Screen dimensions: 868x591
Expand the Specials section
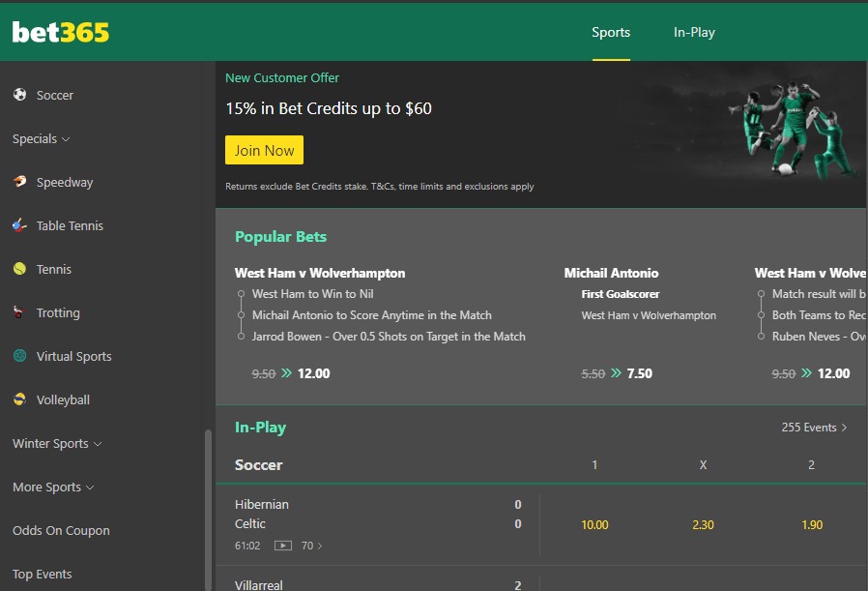(41, 138)
